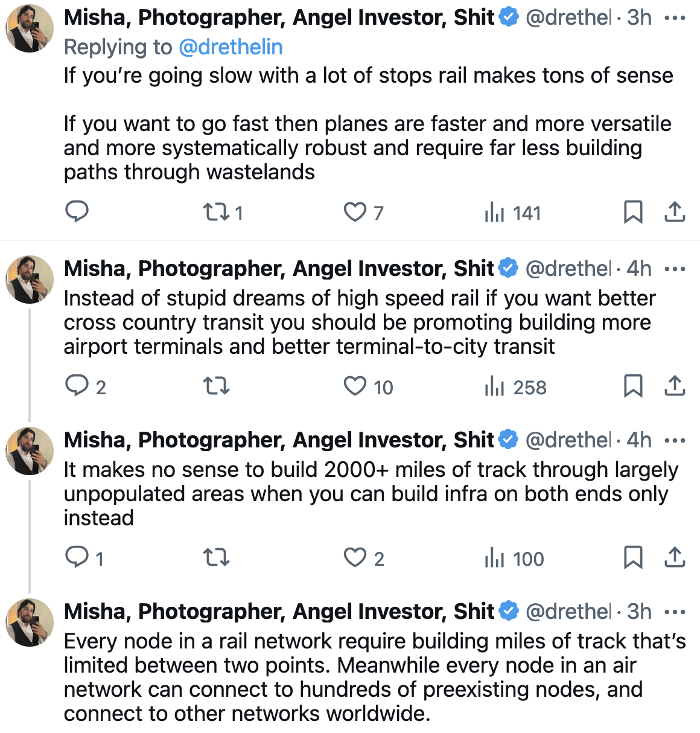The height and width of the screenshot is (733, 700).
Task: Reply to the '2000+ miles of track' tweet
Action: pos(77,557)
